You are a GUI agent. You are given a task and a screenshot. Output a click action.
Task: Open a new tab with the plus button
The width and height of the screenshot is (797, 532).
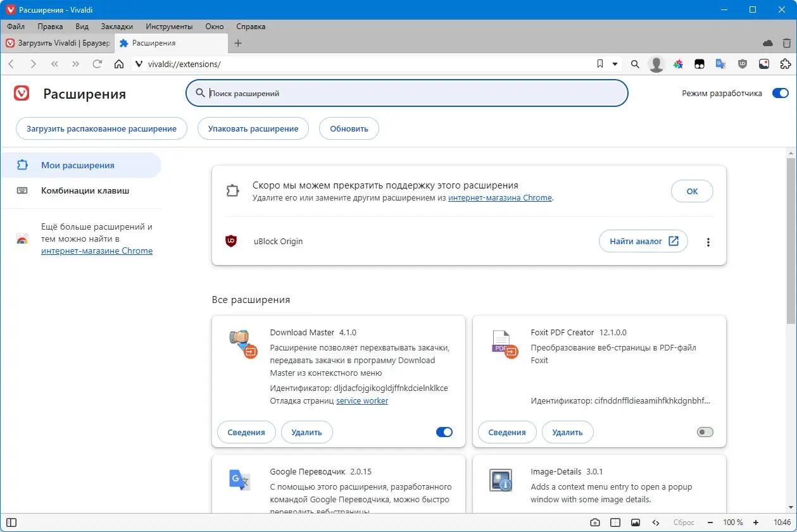coord(238,43)
